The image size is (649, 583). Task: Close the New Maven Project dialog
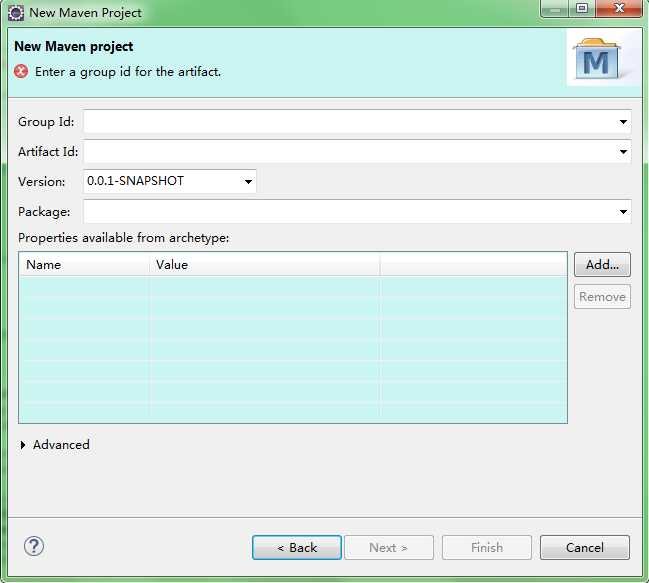619,9
